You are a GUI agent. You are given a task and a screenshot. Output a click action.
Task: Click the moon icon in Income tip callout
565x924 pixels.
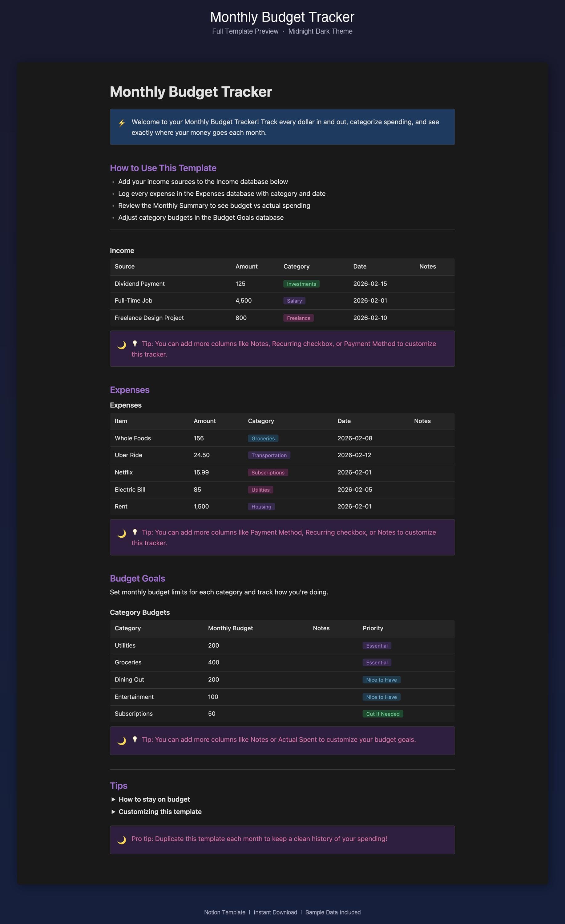coord(121,345)
